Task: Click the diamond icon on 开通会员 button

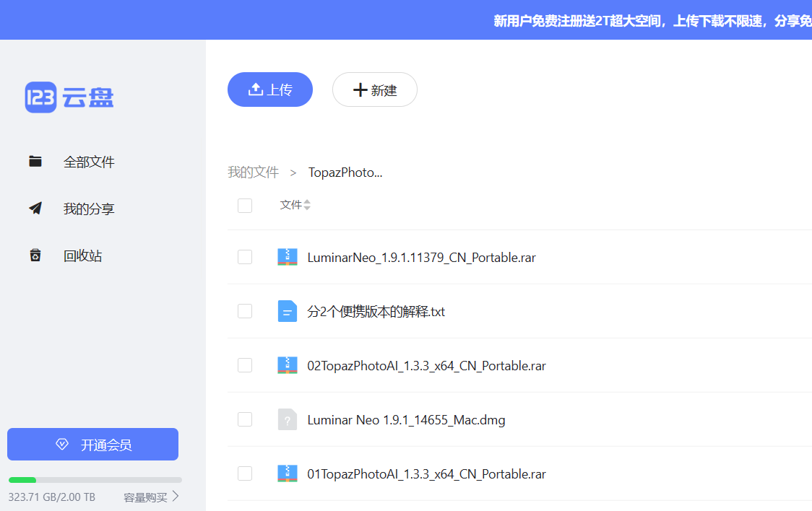Action: point(62,445)
